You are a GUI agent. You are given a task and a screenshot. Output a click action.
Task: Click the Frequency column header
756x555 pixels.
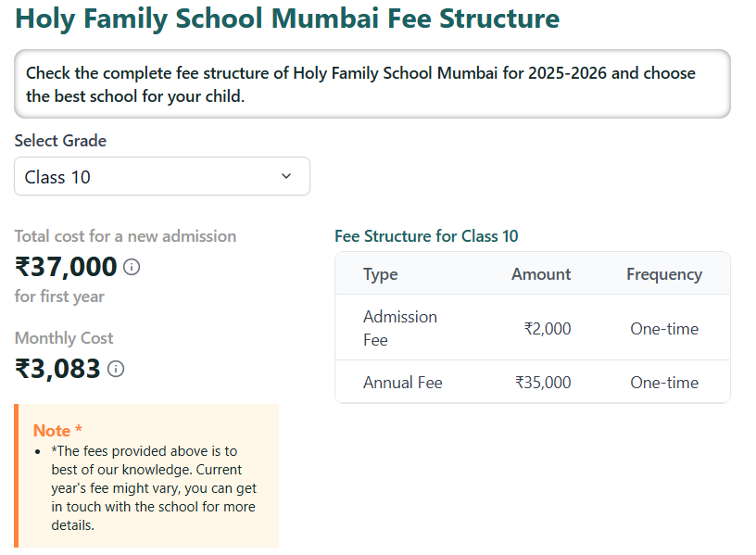click(x=664, y=273)
